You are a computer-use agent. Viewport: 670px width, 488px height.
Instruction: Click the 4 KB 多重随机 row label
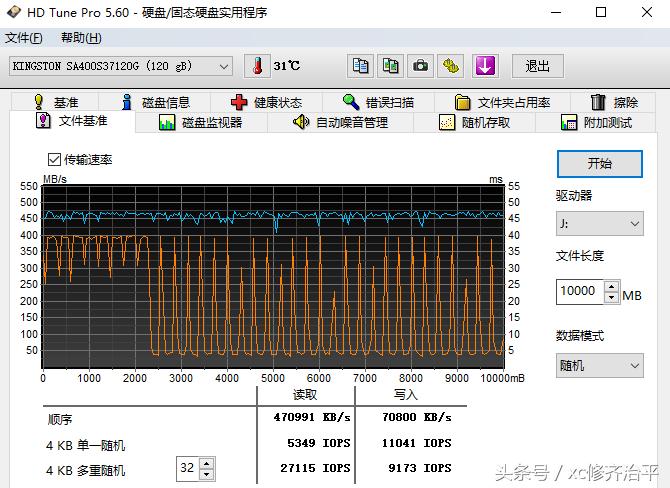point(85,470)
